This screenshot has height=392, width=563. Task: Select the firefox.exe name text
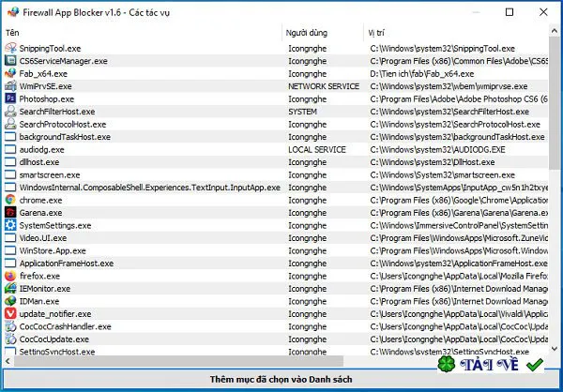coord(39,276)
